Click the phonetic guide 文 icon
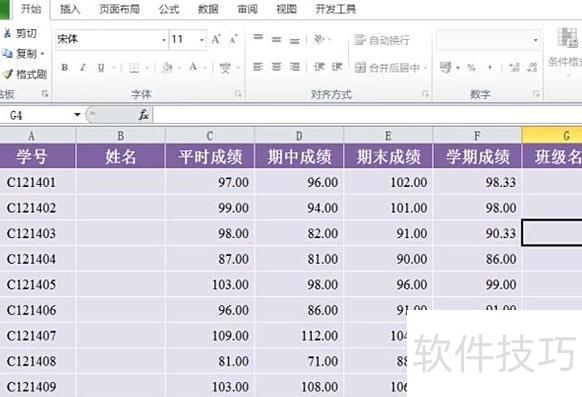Image resolution: width=582 pixels, height=397 pixels. [225, 68]
